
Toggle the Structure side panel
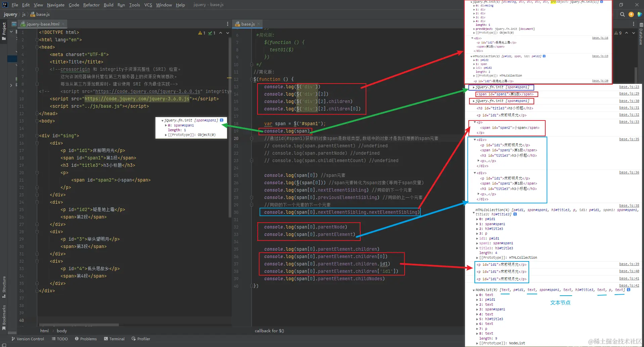click(x=4, y=287)
